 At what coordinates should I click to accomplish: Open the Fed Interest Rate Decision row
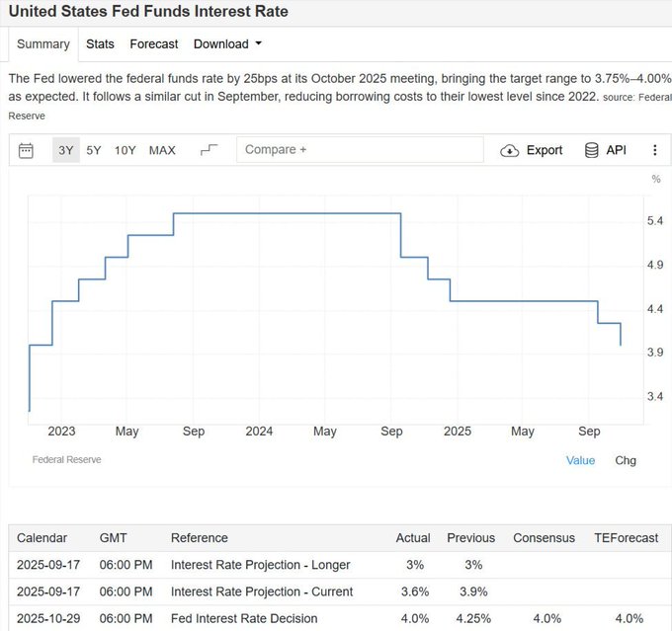(244, 618)
